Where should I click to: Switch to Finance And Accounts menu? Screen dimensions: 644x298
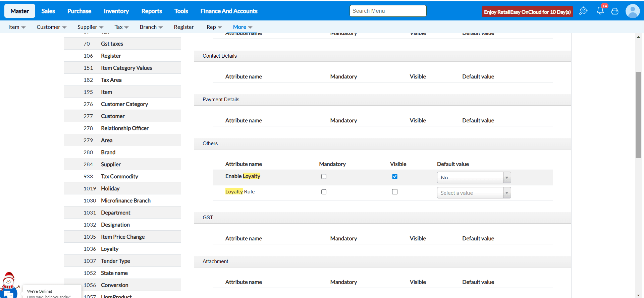[229, 11]
